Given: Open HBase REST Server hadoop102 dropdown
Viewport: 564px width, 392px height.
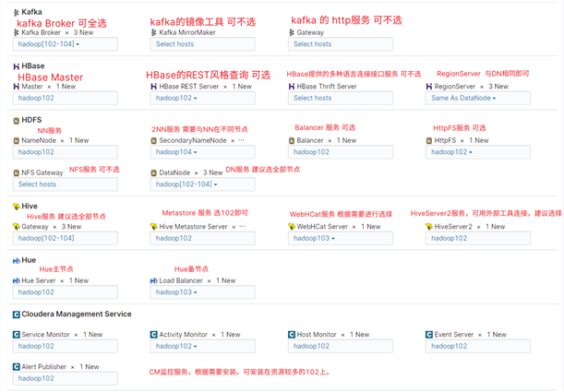Looking at the screenshot, I should point(202,98).
